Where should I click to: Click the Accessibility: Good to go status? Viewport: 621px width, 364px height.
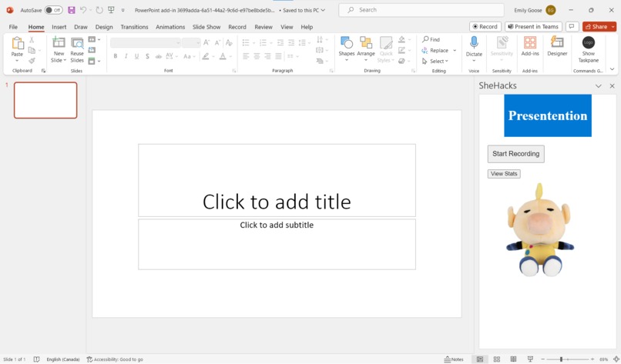click(x=115, y=359)
